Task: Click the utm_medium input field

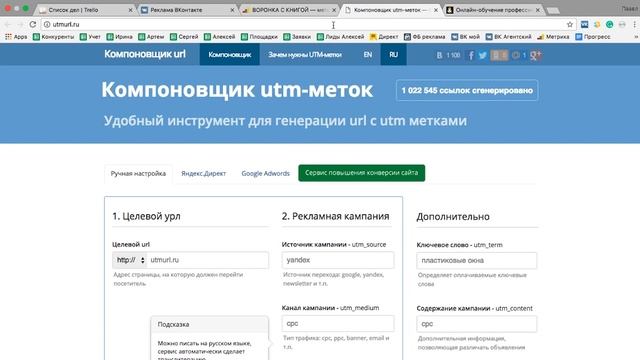Action: point(338,323)
